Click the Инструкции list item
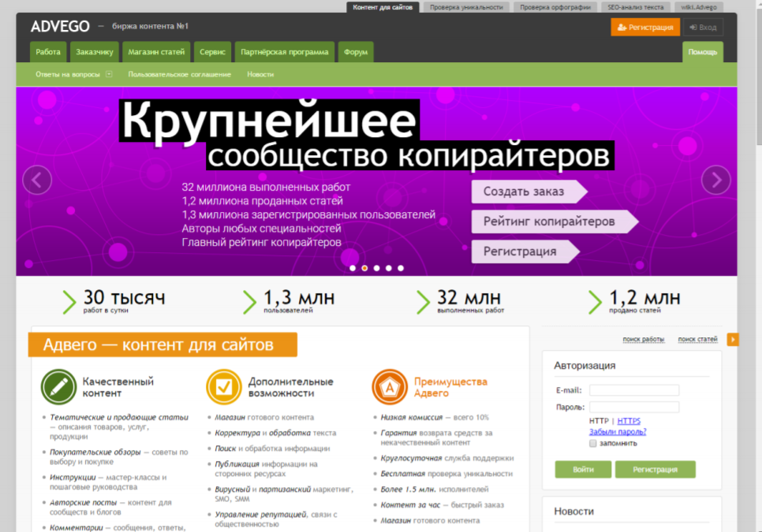Screen dimensions: 762x532 [108, 482]
